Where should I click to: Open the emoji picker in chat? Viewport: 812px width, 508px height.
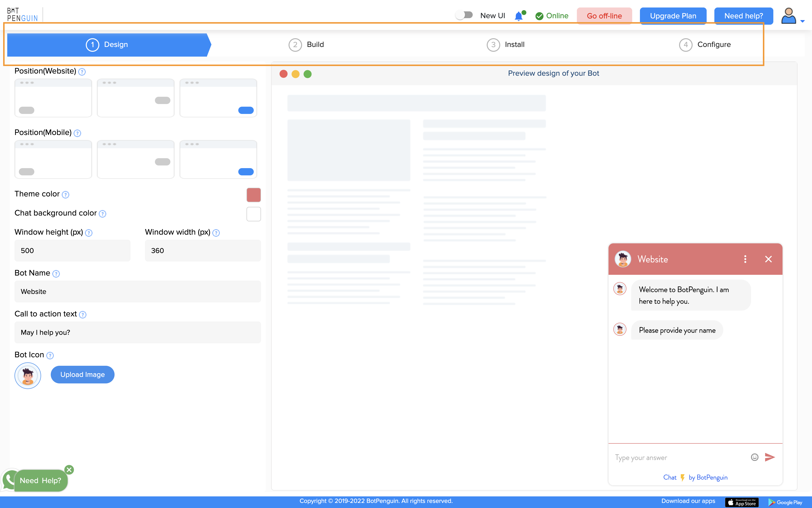tap(755, 457)
